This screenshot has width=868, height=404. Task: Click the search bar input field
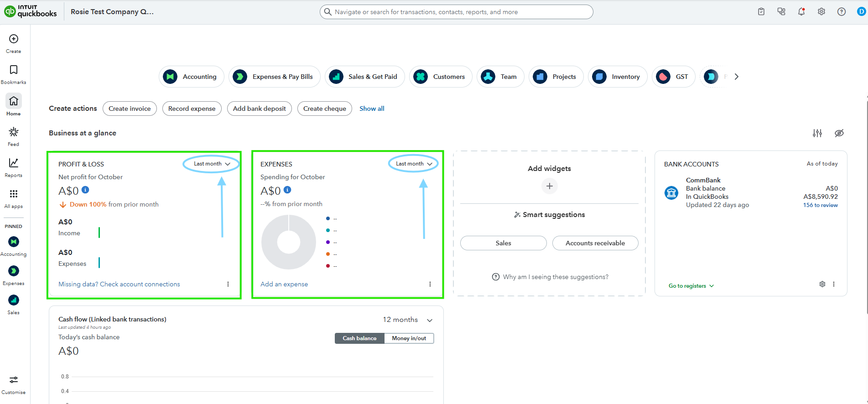coord(456,12)
